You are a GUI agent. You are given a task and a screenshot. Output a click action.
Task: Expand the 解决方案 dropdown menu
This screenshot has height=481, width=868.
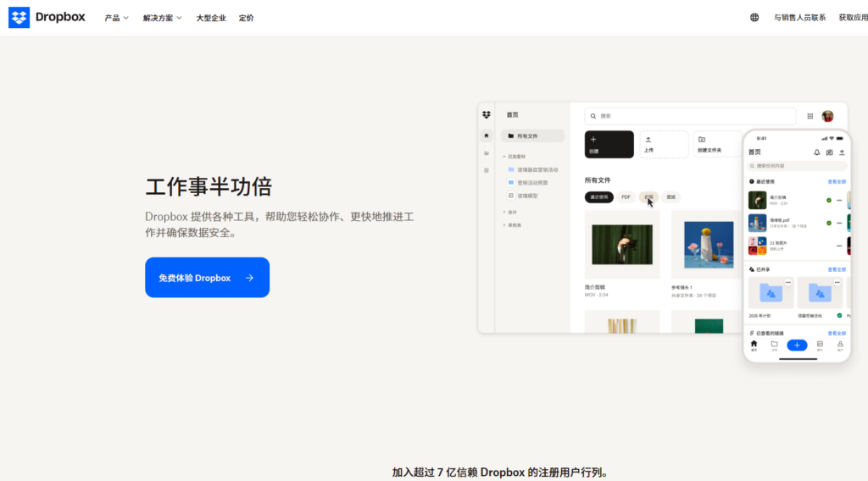point(162,19)
